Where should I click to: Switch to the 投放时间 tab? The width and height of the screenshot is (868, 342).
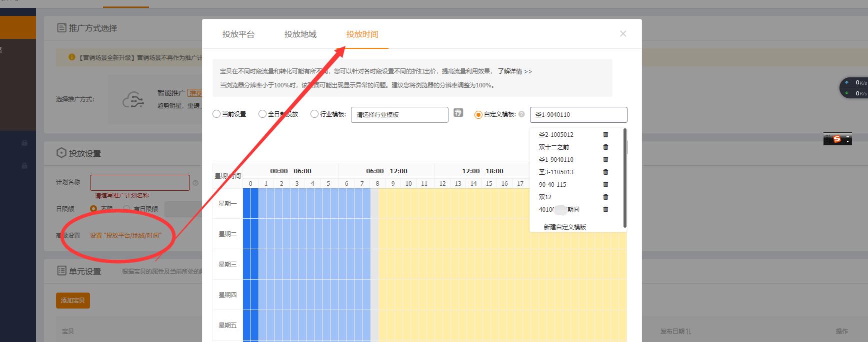(x=362, y=34)
